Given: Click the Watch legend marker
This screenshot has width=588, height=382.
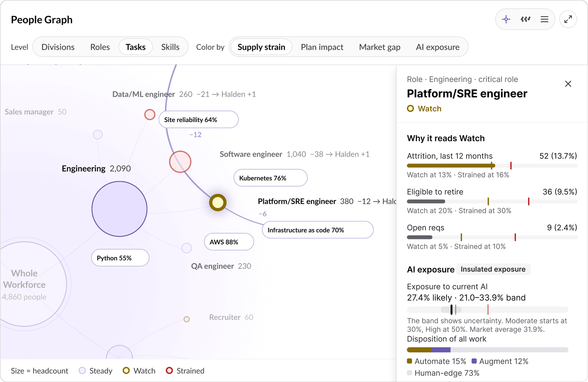Looking at the screenshot, I should point(126,370).
